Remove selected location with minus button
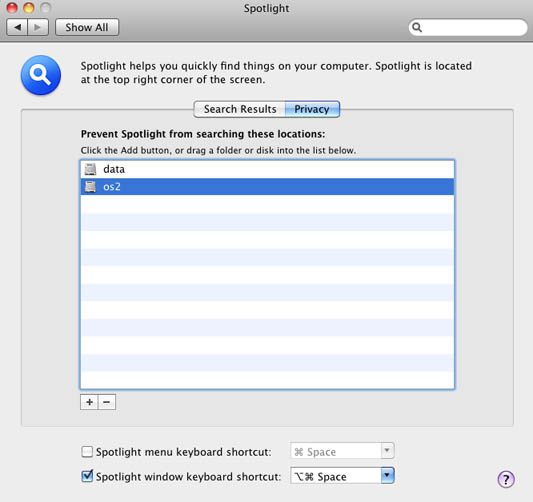This screenshot has width=533, height=502. 107,402
